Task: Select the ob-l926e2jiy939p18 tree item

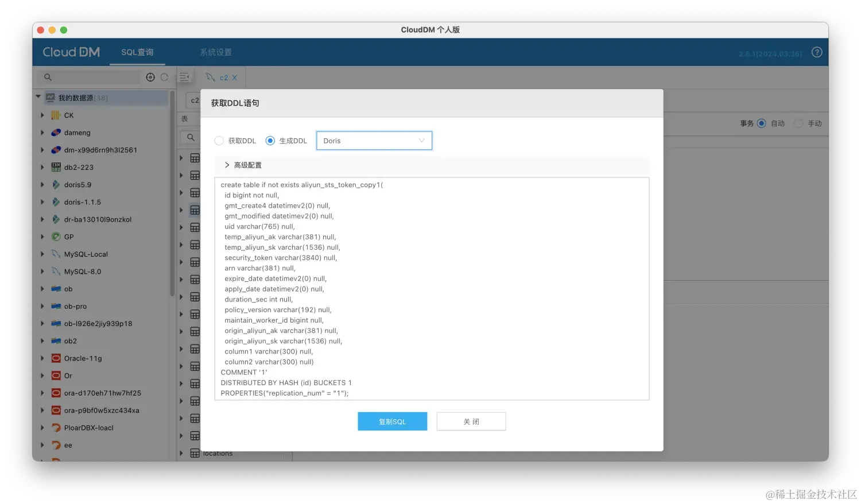Action: pos(98,324)
